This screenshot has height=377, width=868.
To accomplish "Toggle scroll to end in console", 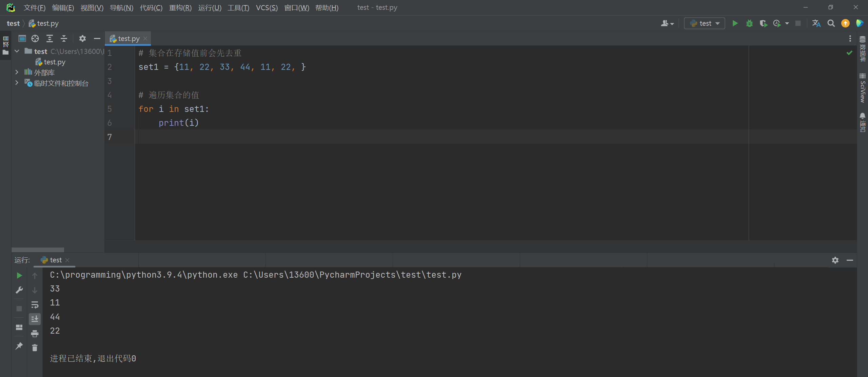I will coord(35,319).
